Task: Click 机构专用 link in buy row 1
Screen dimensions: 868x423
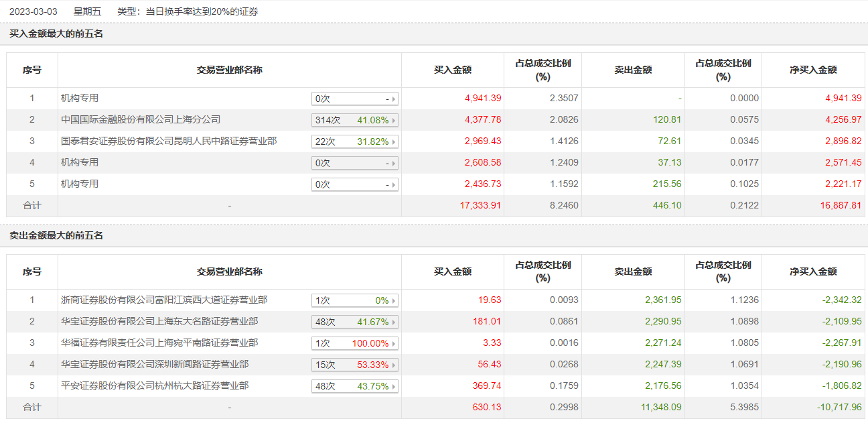Action: (x=80, y=99)
